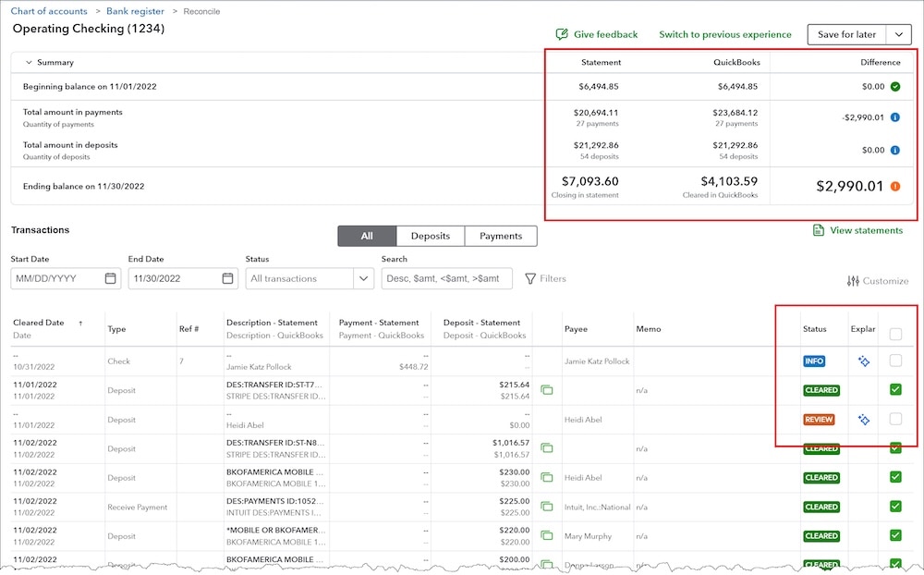924x575 pixels.
Task: Click the Status column header
Action: tap(814, 329)
